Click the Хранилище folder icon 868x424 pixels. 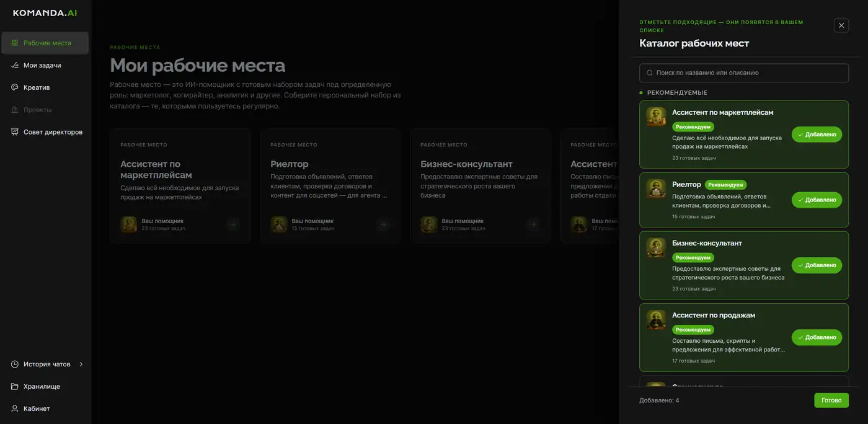(x=15, y=386)
